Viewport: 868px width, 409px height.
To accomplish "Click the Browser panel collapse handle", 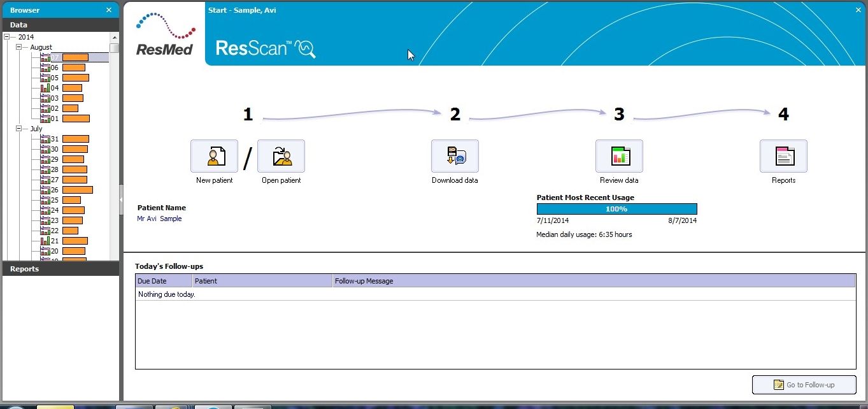I will coord(121,199).
